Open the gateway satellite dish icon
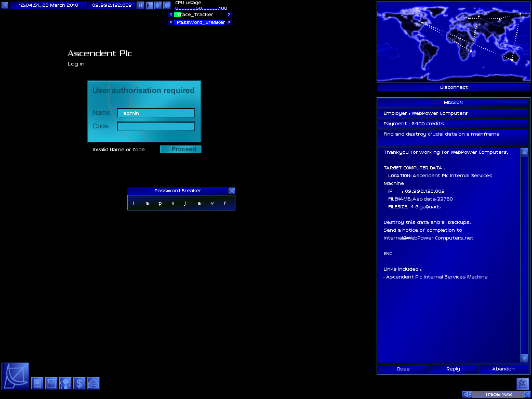 pos(15,376)
